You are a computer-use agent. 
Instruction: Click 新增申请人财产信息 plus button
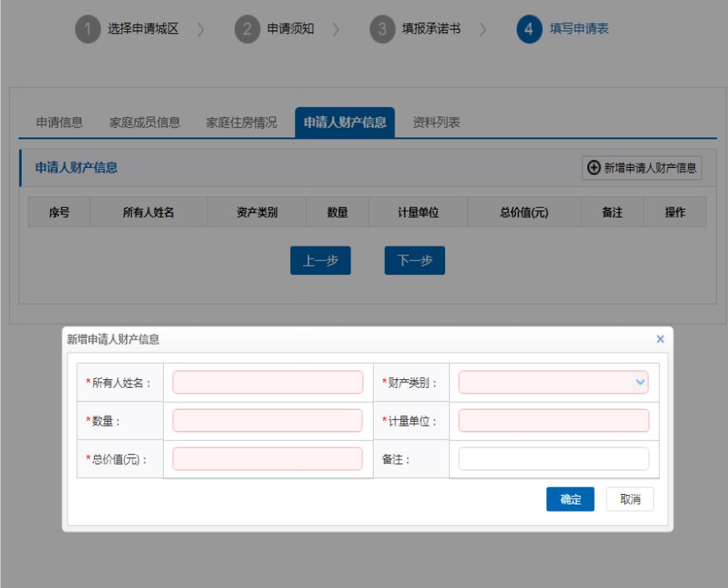coord(641,168)
